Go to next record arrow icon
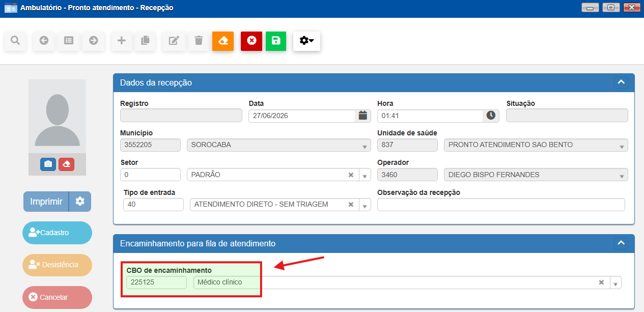 94,41
